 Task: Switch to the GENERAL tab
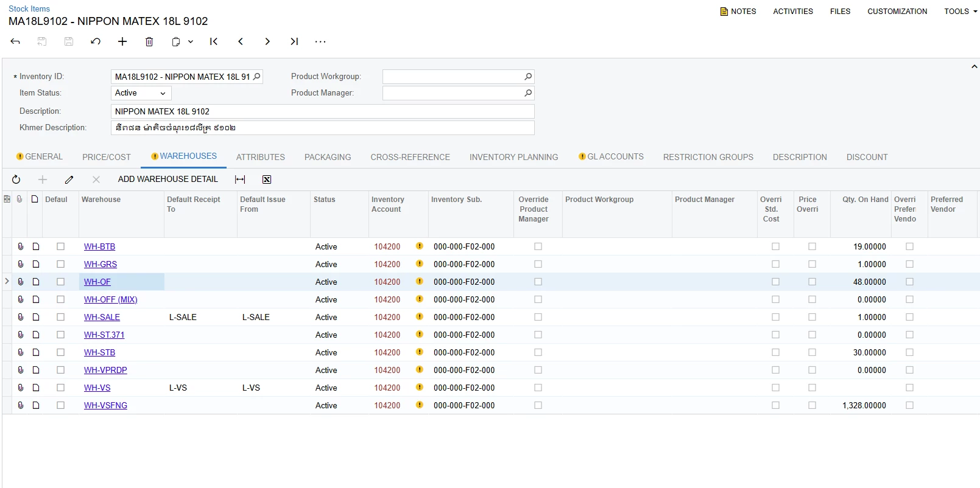pos(40,157)
